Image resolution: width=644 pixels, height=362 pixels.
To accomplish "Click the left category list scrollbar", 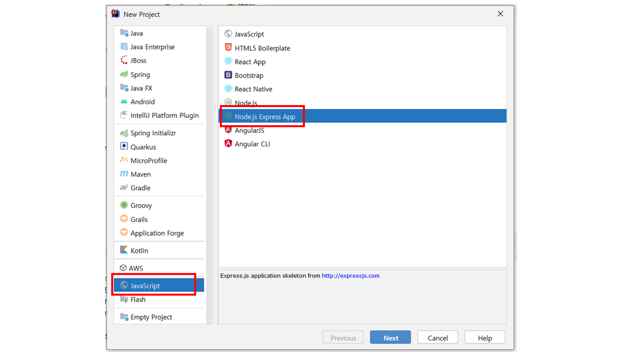I will tap(209, 175).
